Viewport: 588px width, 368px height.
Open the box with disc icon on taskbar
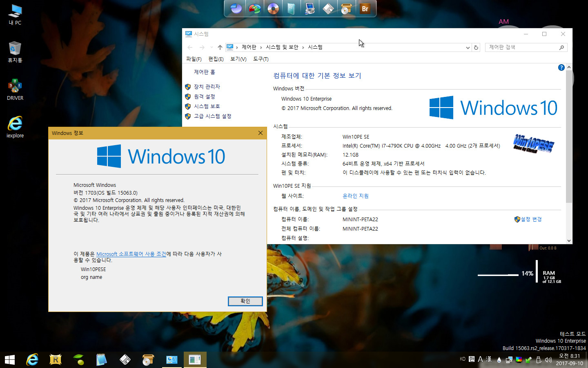tap(148, 360)
